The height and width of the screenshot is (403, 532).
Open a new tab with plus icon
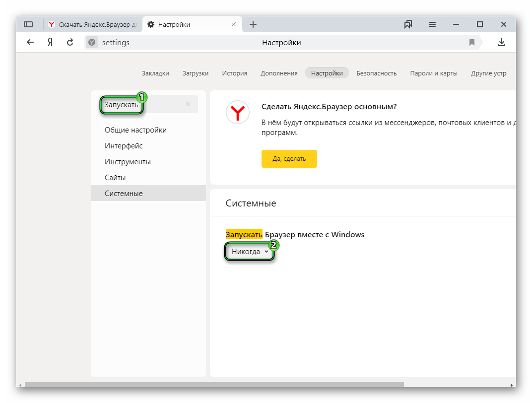point(253,24)
